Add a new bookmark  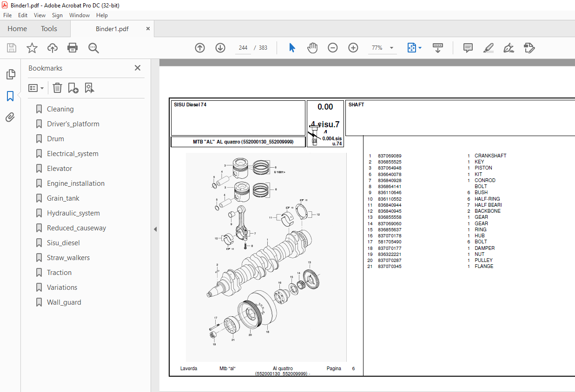click(x=73, y=88)
